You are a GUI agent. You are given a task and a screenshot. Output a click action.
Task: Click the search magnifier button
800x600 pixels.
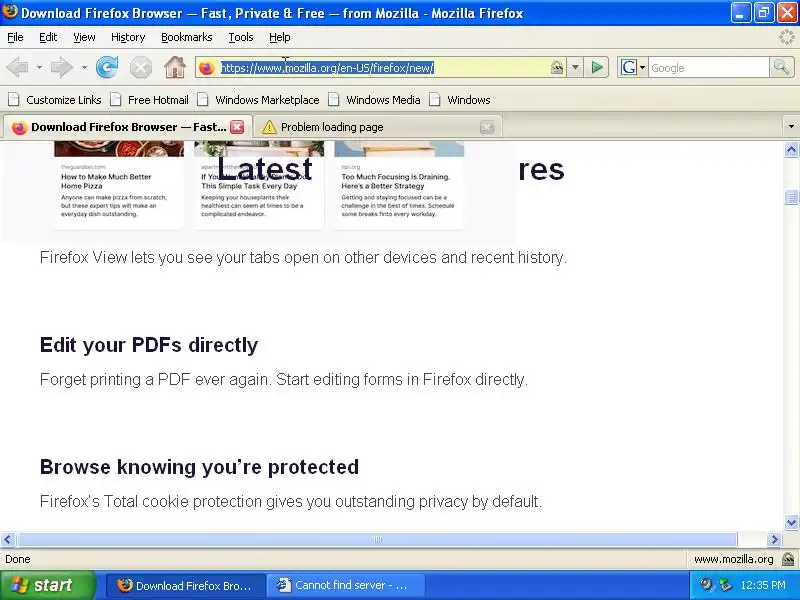[x=781, y=67]
